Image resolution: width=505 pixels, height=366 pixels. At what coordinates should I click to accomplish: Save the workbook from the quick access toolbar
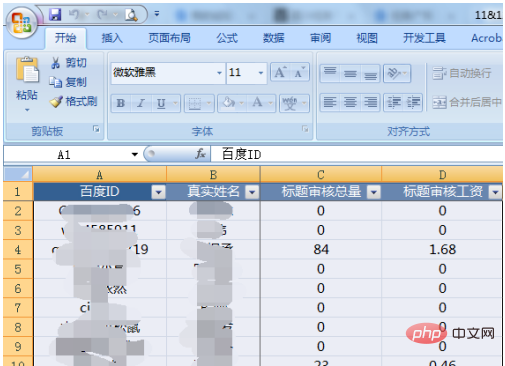pyautogui.click(x=55, y=15)
